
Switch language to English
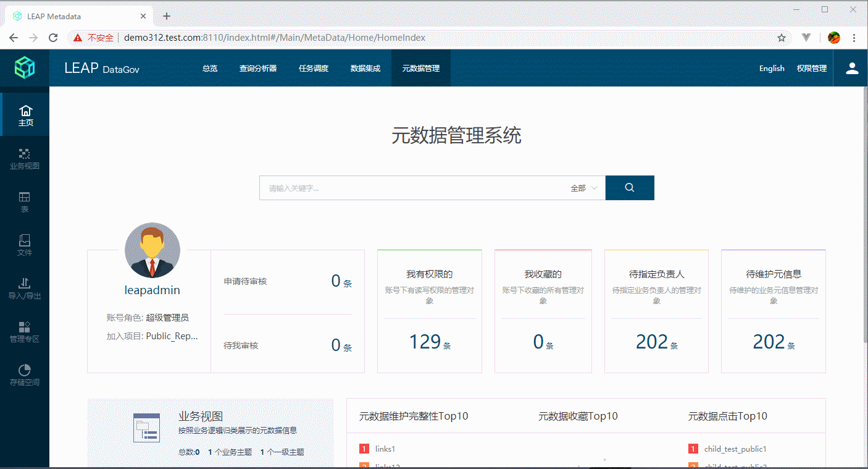[772, 69]
